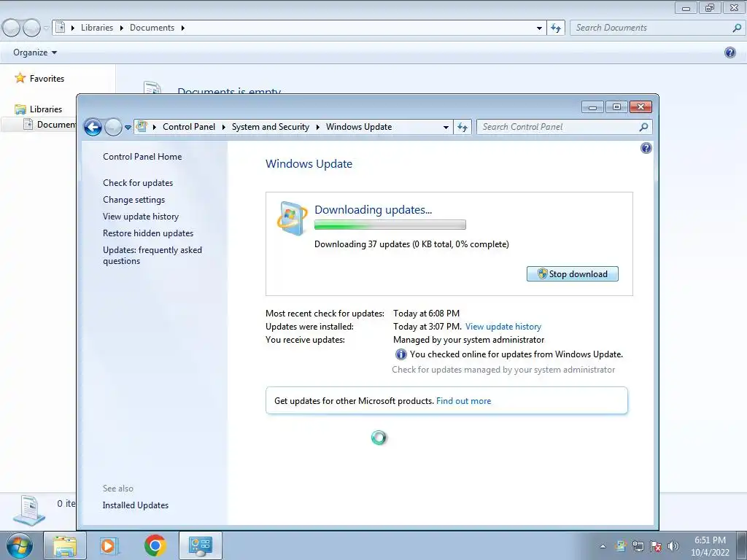Screen dimensions: 747x560
Task: Click Find out more link
Action: point(463,401)
